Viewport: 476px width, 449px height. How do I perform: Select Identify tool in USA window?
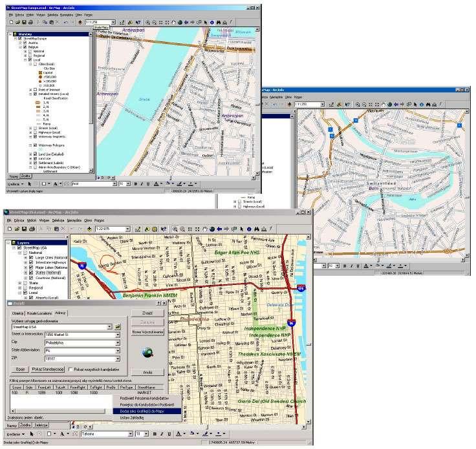[249, 229]
